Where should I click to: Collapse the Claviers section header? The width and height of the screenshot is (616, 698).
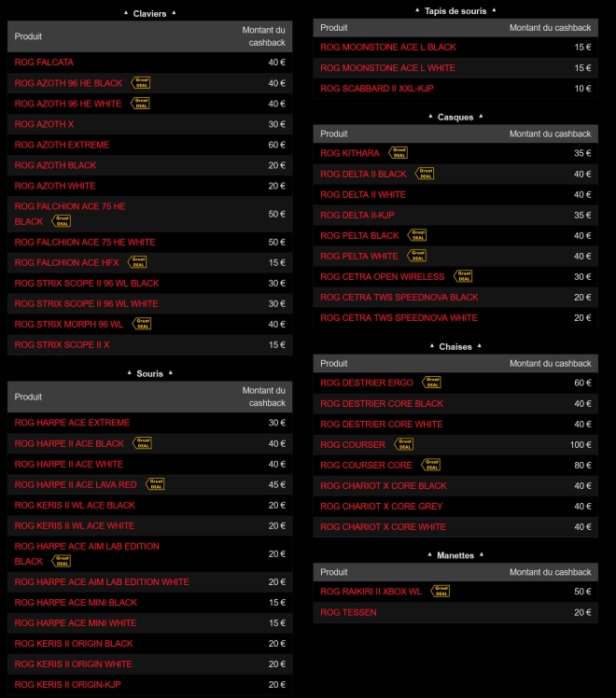(x=149, y=14)
